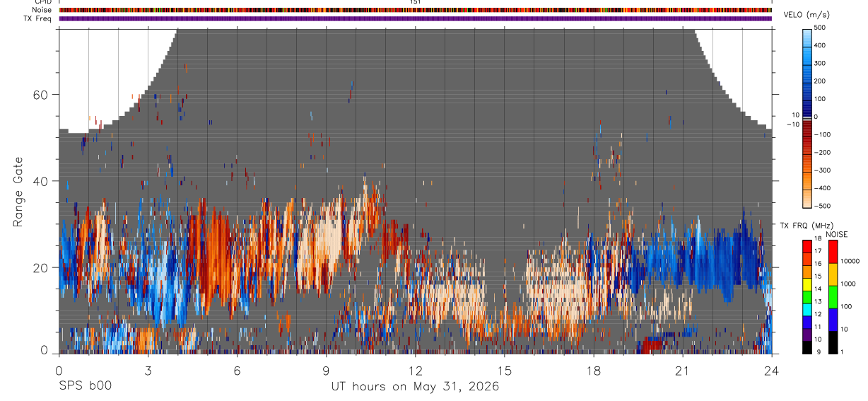Click the x-axis tick label 21
This screenshot has width=868, height=401.
683,371
